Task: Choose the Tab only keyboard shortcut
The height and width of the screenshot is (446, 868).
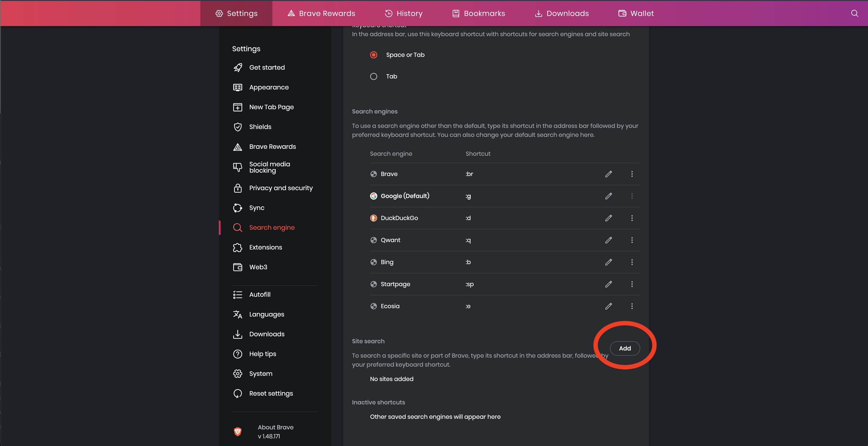Action: click(x=373, y=76)
